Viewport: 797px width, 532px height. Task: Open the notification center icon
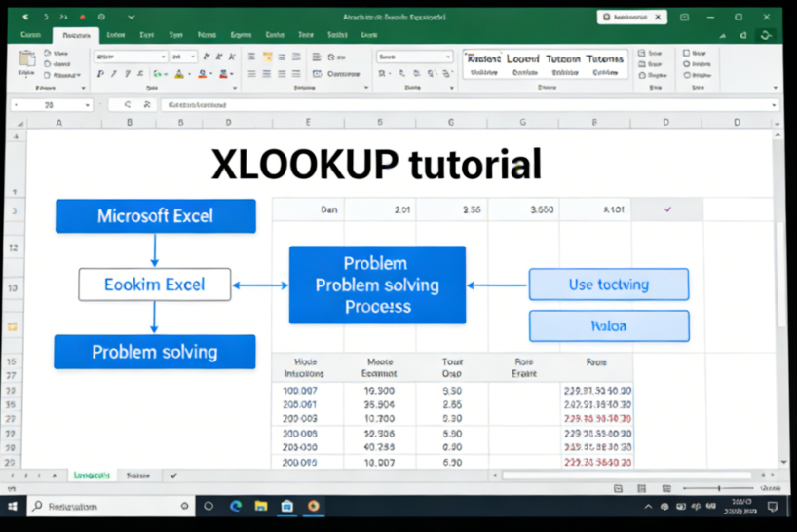tap(773, 507)
